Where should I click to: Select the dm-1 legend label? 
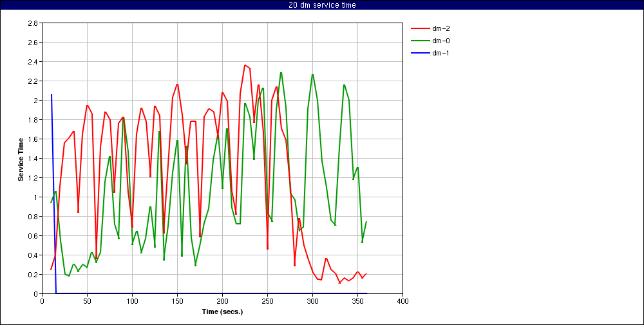(440, 53)
